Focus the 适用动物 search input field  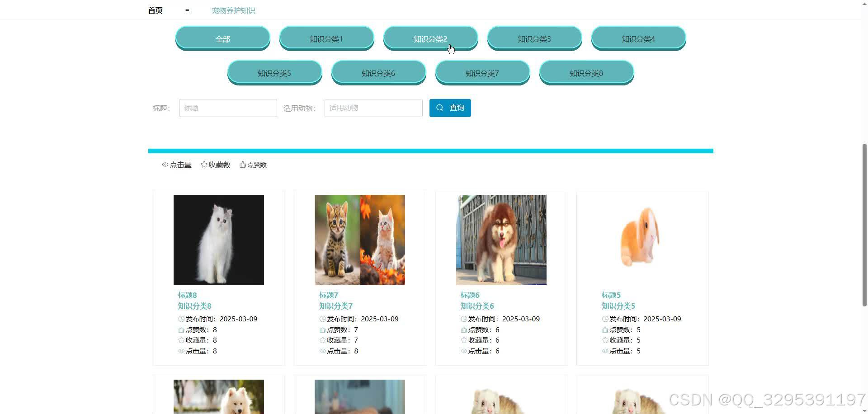pos(373,108)
